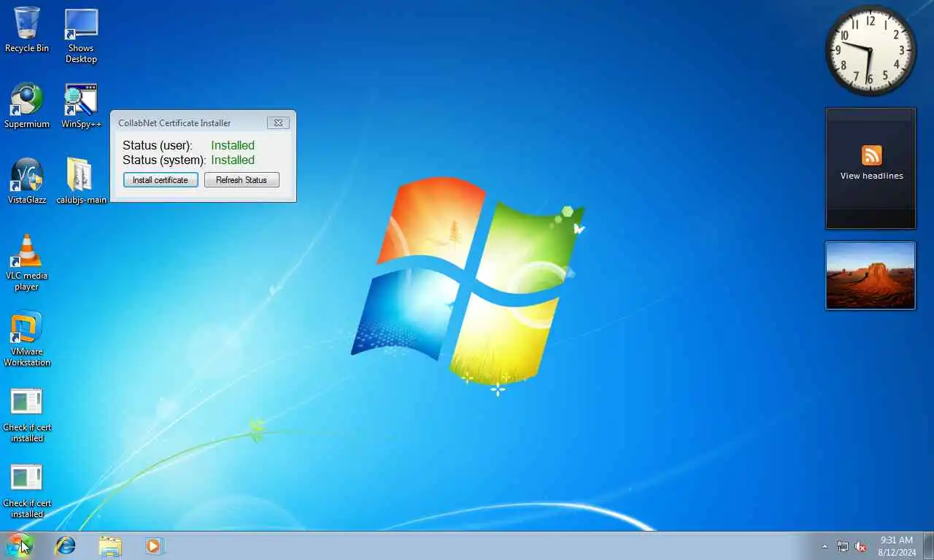The image size is (934, 560).
Task: Select the Shows Desktop shortcut icon
Action: (81, 36)
